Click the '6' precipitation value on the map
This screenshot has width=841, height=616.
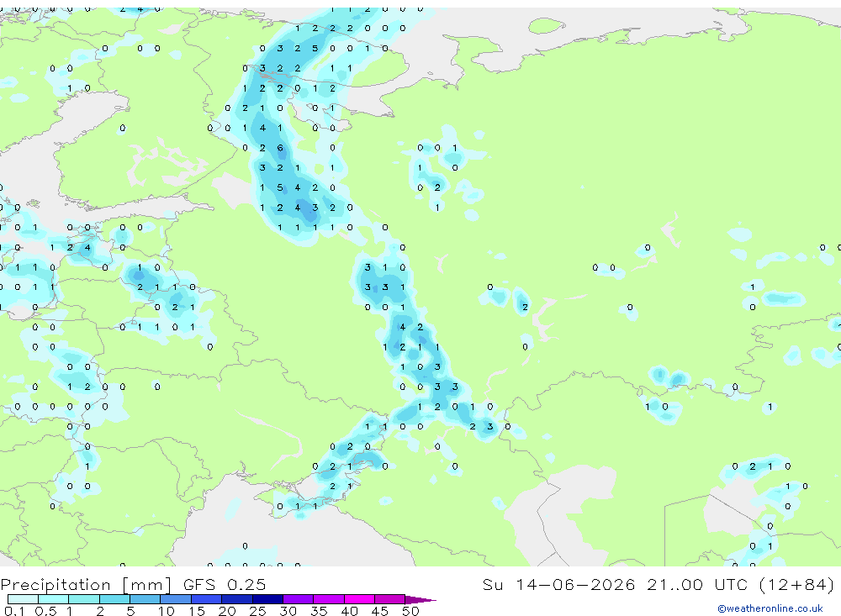(x=280, y=148)
